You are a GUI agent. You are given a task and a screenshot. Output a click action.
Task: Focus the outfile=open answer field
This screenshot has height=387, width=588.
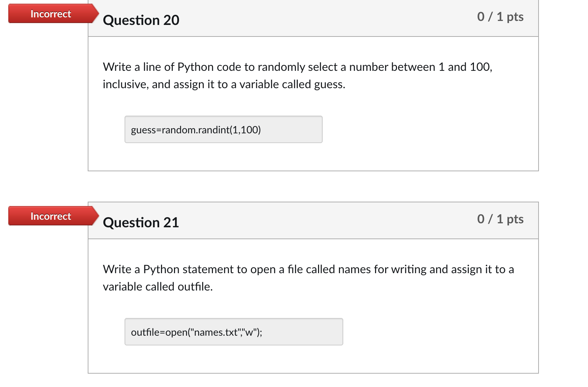point(234,332)
